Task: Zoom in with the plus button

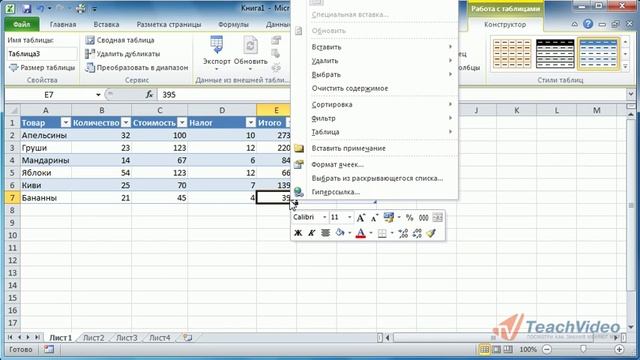Action: click(619, 349)
